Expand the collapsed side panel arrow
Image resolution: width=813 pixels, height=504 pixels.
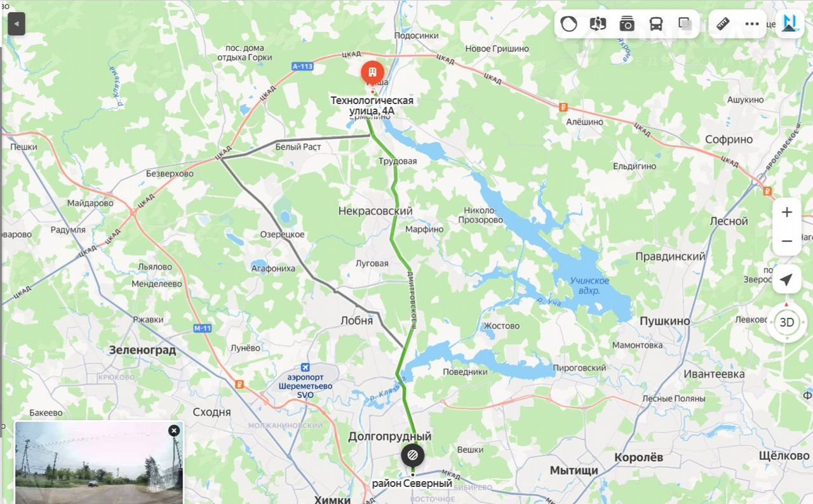pyautogui.click(x=17, y=25)
